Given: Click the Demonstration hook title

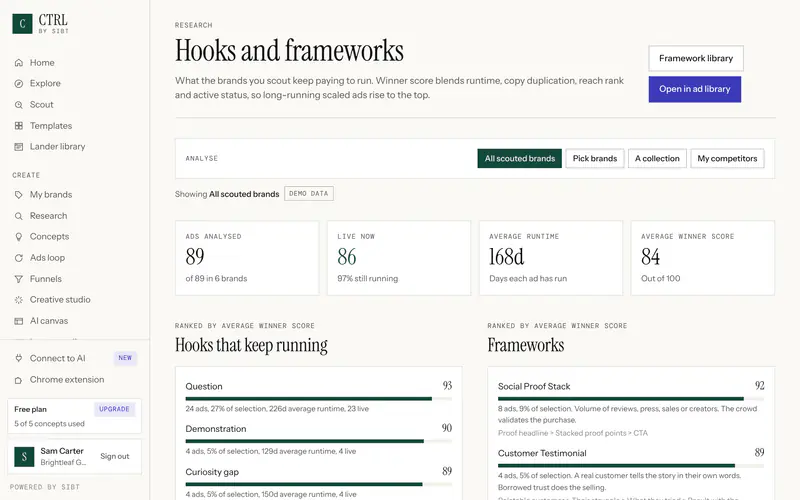Looking at the screenshot, I should click(x=216, y=429).
